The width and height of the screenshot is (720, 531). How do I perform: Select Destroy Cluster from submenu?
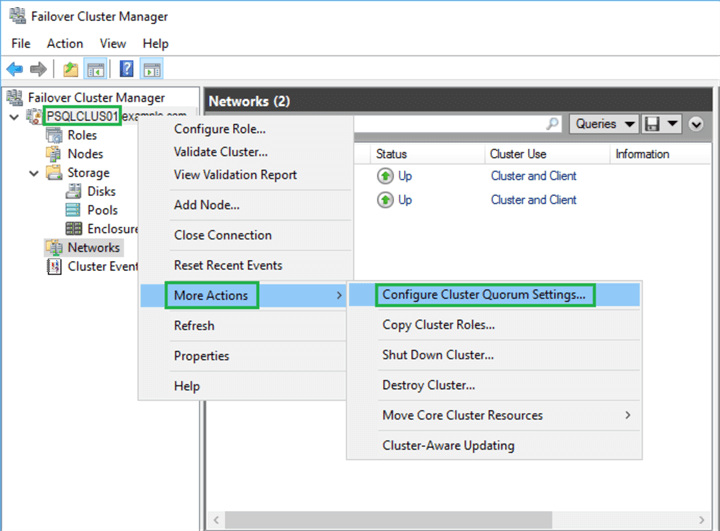click(x=428, y=385)
